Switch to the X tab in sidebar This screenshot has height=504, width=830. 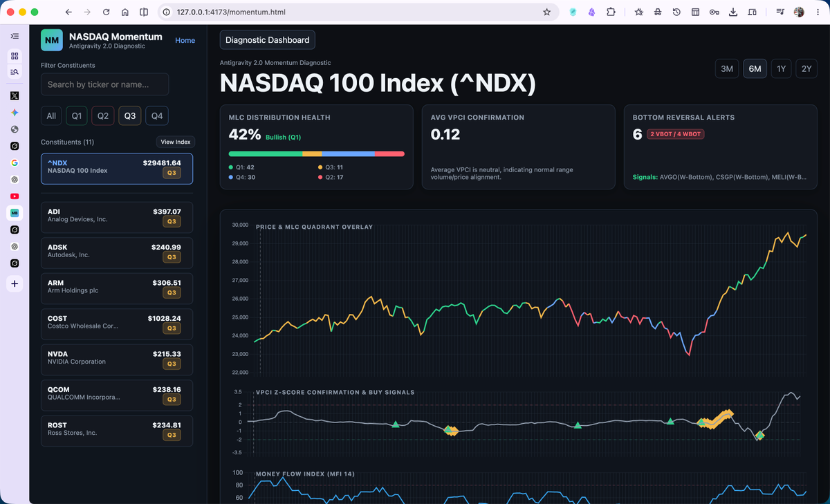coord(15,95)
